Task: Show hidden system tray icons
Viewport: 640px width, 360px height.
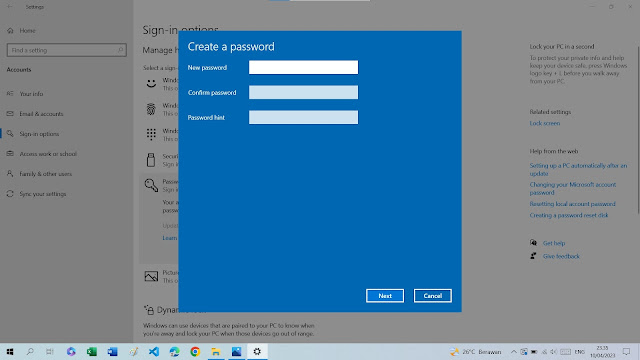Action: coord(513,351)
